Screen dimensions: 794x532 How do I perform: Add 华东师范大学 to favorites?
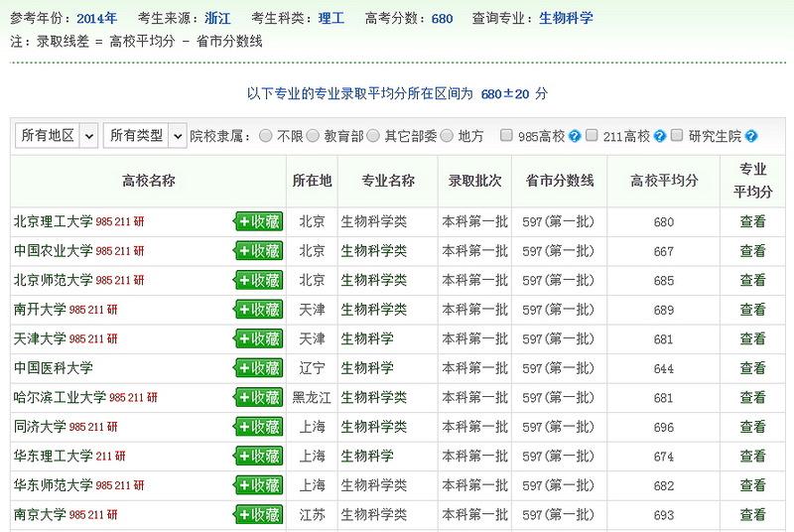258,486
